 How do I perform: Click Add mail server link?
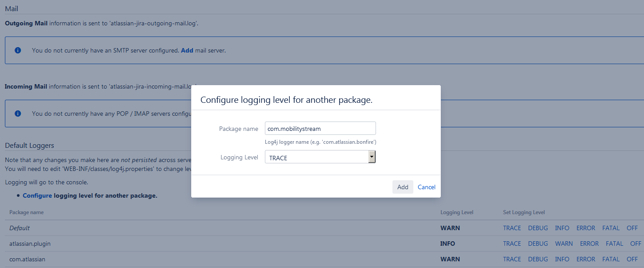click(187, 50)
